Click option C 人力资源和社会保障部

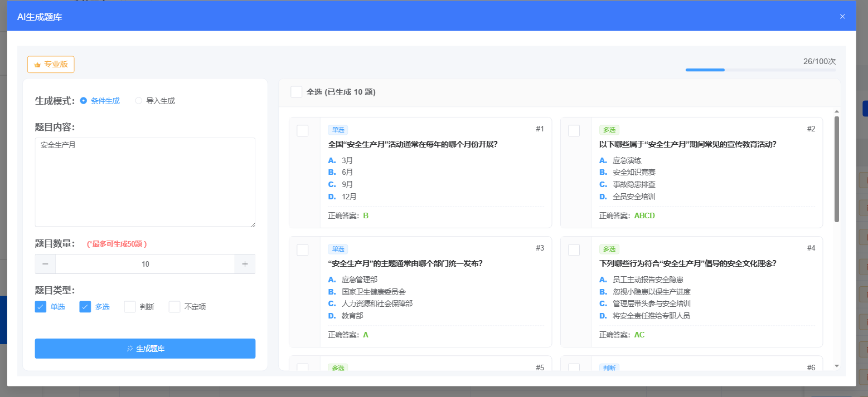click(x=371, y=303)
